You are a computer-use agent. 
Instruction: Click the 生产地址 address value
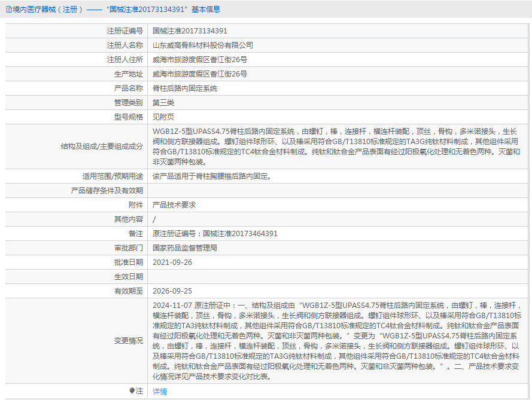pyautogui.click(x=199, y=74)
